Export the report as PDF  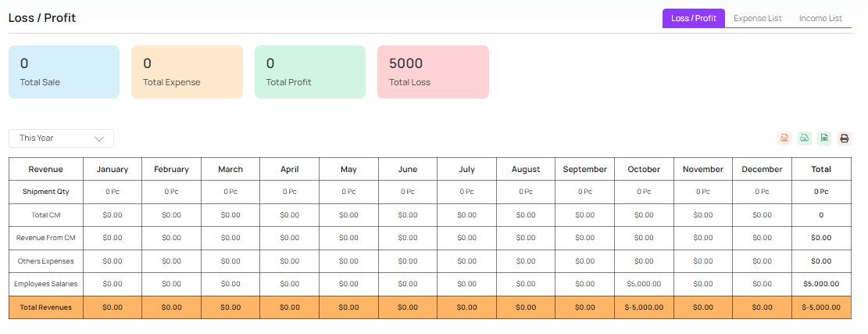[x=784, y=138]
